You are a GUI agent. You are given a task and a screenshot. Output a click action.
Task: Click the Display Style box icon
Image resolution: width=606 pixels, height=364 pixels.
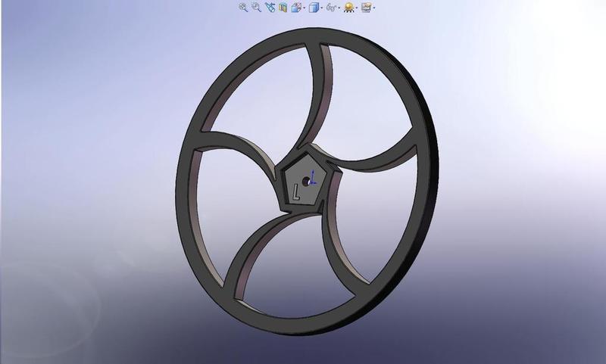click(314, 8)
